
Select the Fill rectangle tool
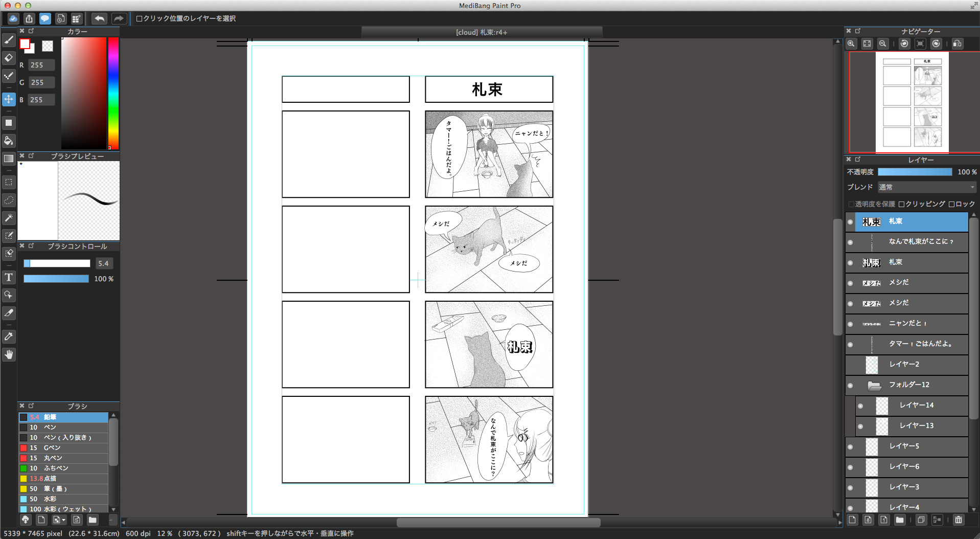pyautogui.click(x=9, y=123)
